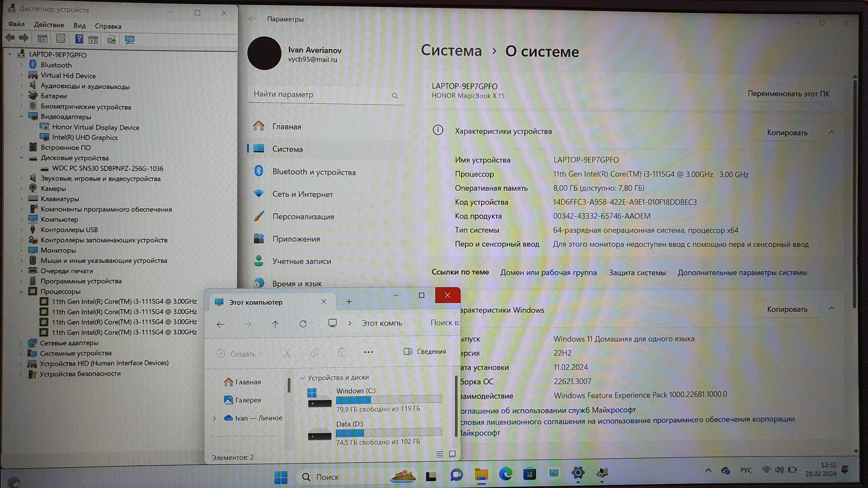This screenshot has width=868, height=488.
Task: Click the cut scissors icon in Explorer
Action: (x=287, y=353)
